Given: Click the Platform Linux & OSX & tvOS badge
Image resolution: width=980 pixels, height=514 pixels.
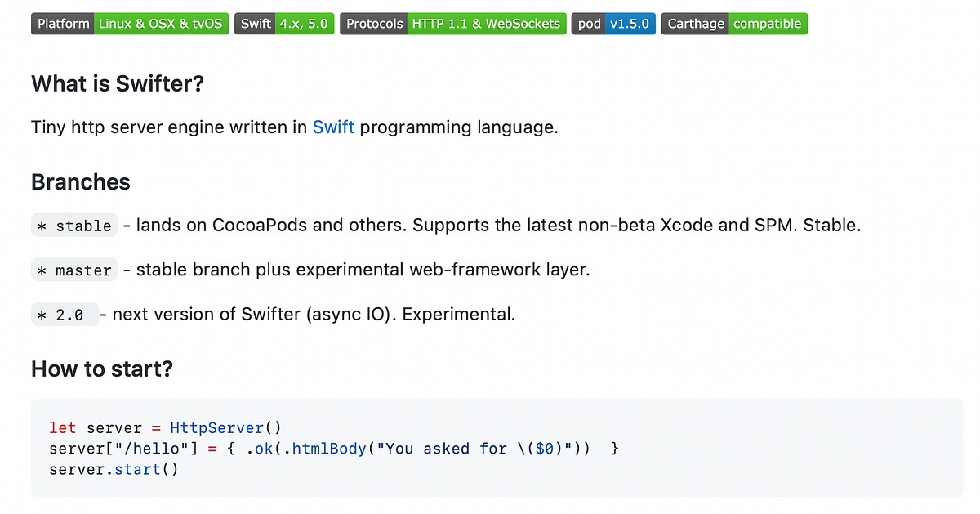Looking at the screenshot, I should (129, 24).
